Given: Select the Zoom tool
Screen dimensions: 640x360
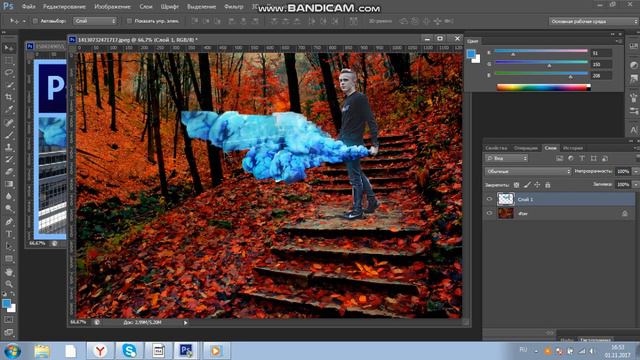Looking at the screenshot, I should [9, 284].
